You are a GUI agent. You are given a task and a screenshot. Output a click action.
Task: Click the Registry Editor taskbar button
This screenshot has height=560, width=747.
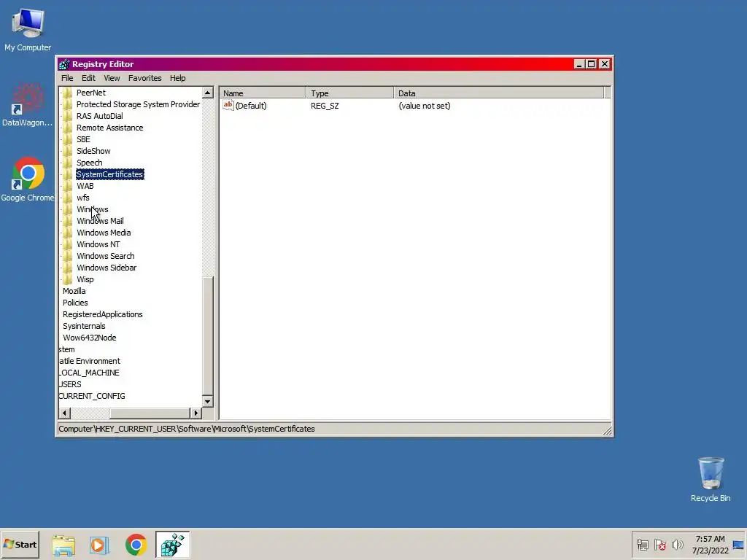(x=172, y=545)
